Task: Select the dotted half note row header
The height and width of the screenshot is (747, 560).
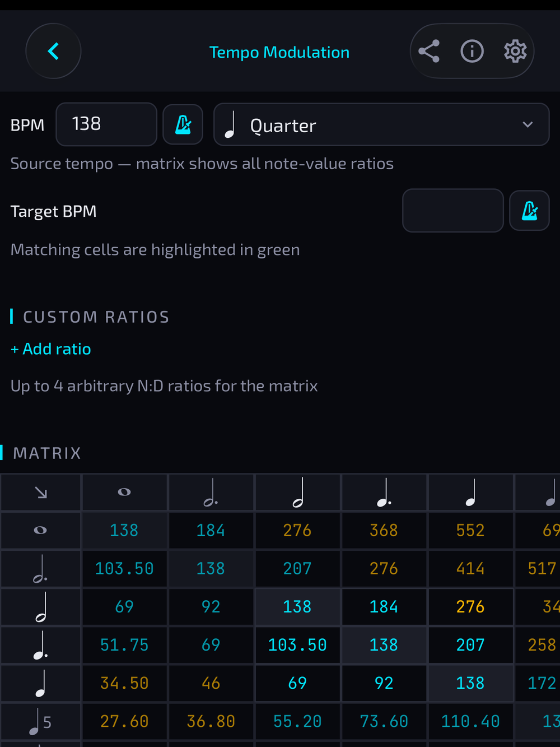Action: point(40,568)
